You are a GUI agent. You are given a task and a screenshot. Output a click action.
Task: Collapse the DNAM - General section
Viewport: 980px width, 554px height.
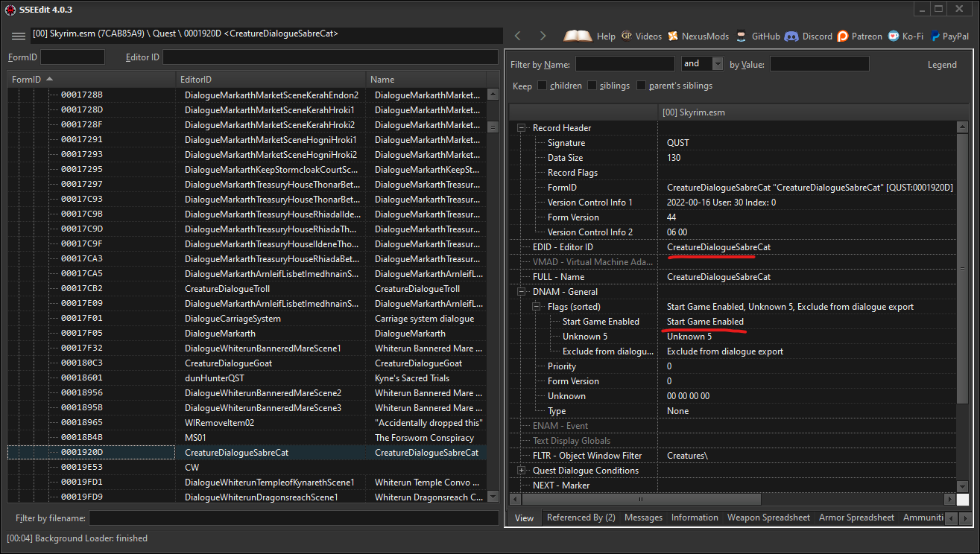(x=520, y=291)
